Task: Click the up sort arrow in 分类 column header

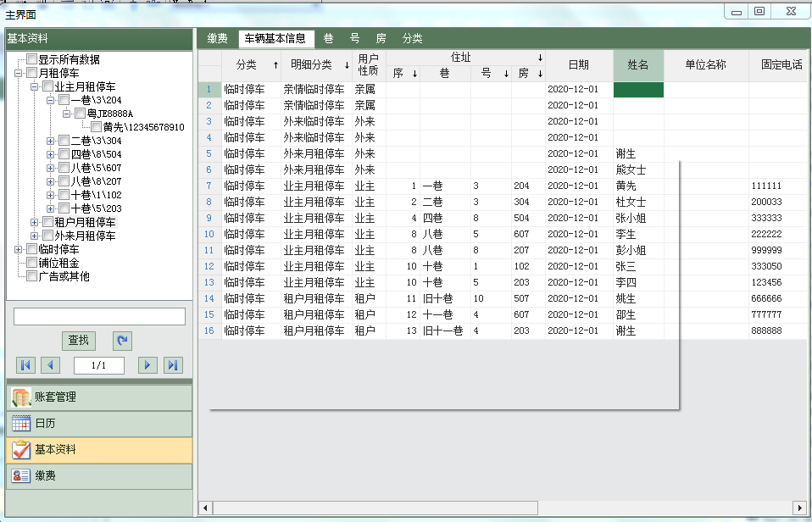Action: 275,65
